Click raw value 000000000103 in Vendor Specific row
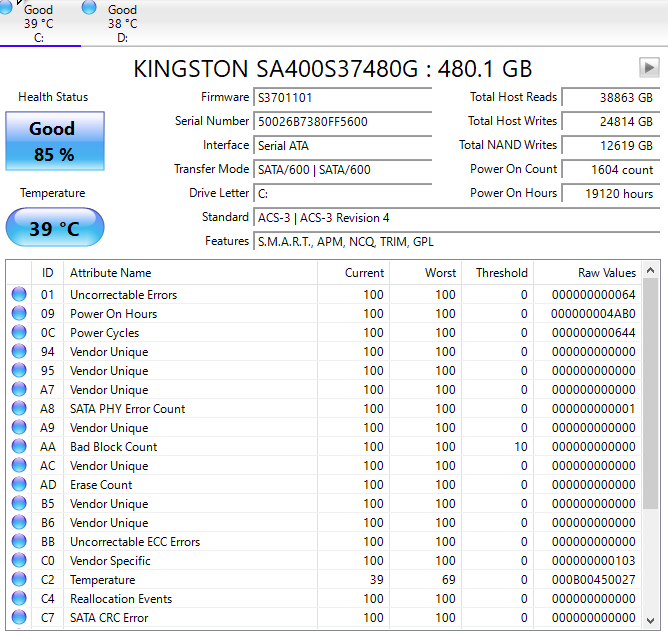This screenshot has height=635, width=668. 593,561
